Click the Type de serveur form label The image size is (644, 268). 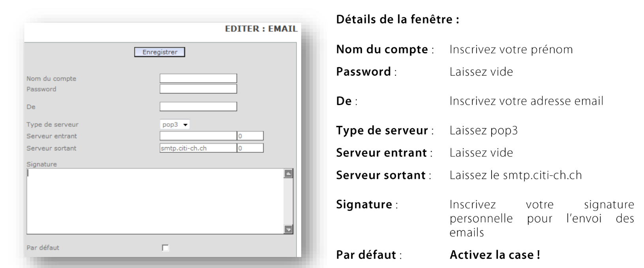(53, 124)
